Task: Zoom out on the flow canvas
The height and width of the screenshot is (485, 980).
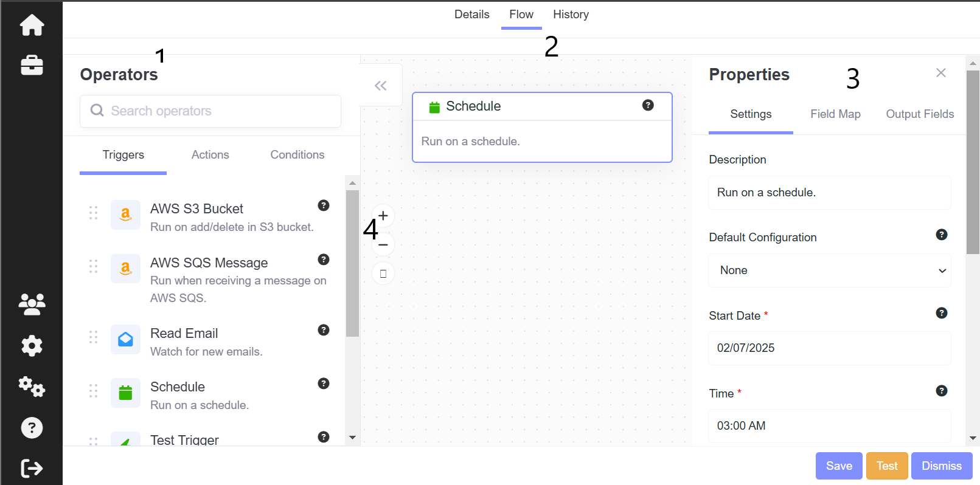Action: click(x=383, y=245)
